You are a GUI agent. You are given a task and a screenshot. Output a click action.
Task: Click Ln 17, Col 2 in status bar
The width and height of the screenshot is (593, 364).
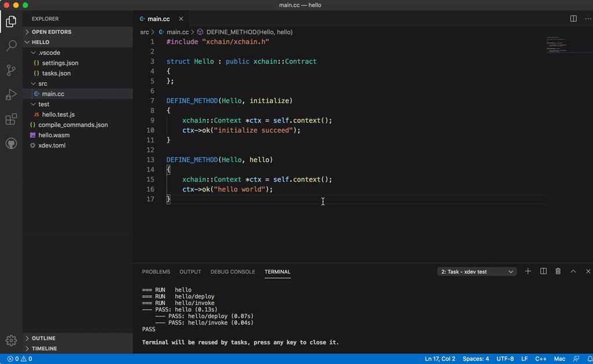point(440,359)
